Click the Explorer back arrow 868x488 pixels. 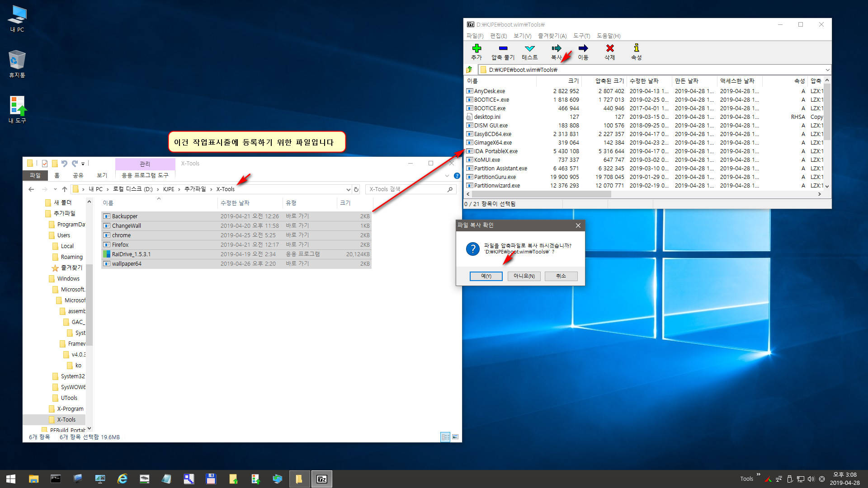click(31, 189)
